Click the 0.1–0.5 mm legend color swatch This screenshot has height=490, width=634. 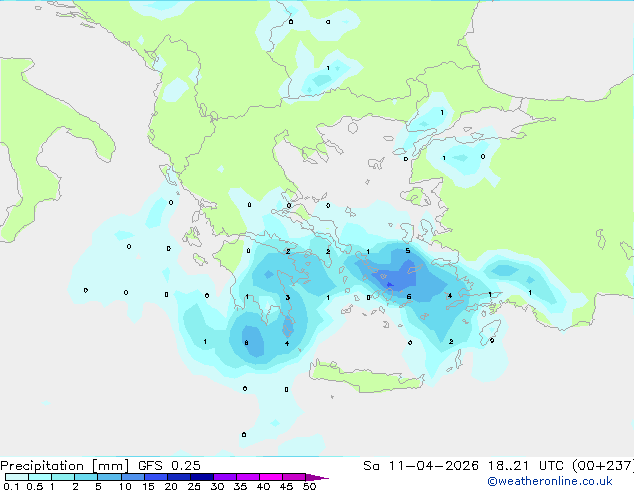pos(17,477)
